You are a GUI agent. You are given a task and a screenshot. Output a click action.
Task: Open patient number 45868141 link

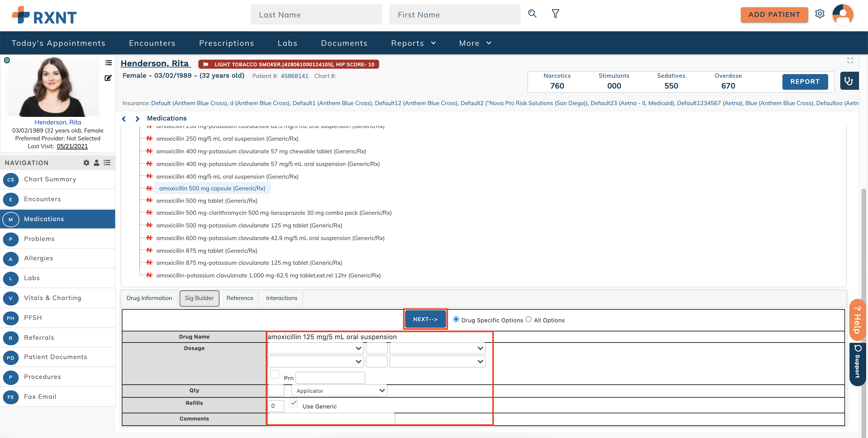coord(294,76)
